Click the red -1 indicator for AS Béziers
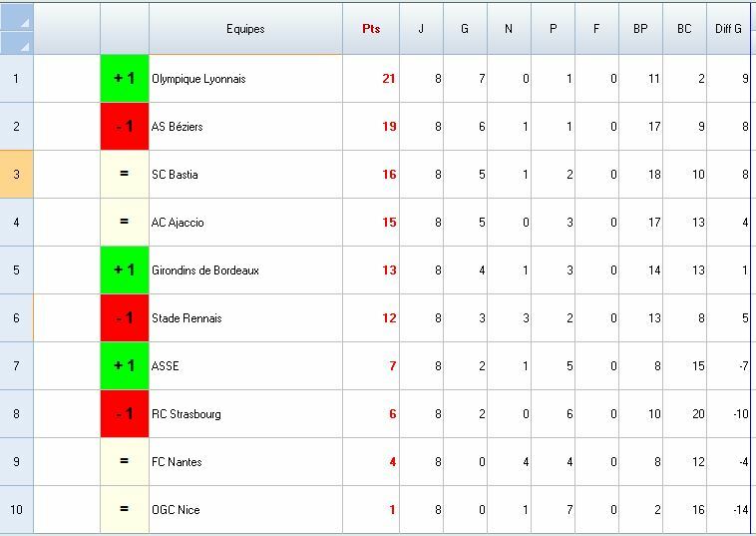This screenshot has width=756, height=536. point(125,127)
